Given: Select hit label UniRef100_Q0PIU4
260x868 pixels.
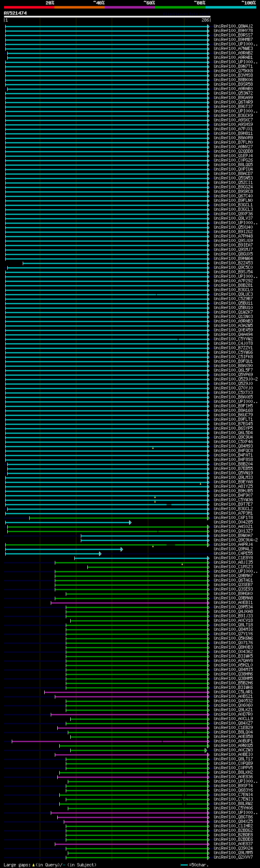Looking at the screenshot, I should (x=233, y=169).
